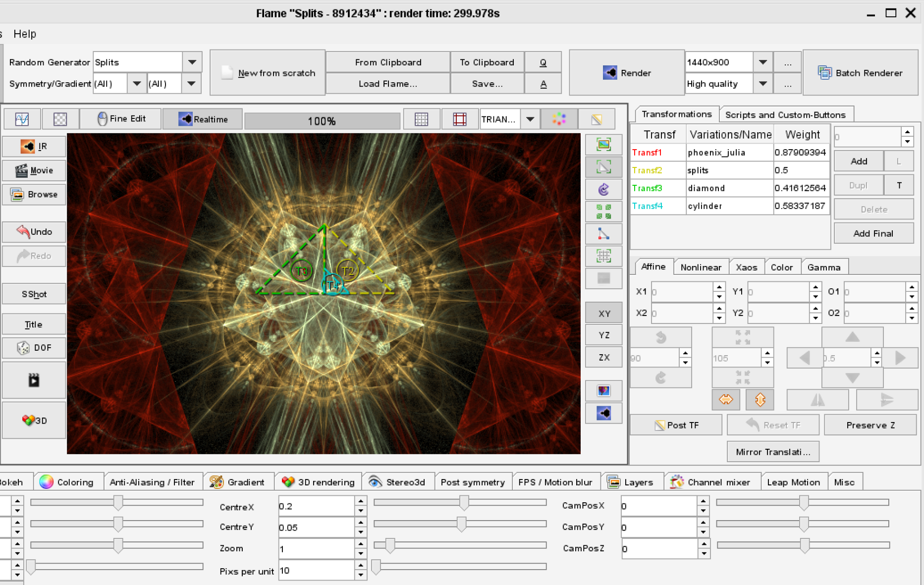Click the colorful dots randomize icon

click(x=559, y=119)
